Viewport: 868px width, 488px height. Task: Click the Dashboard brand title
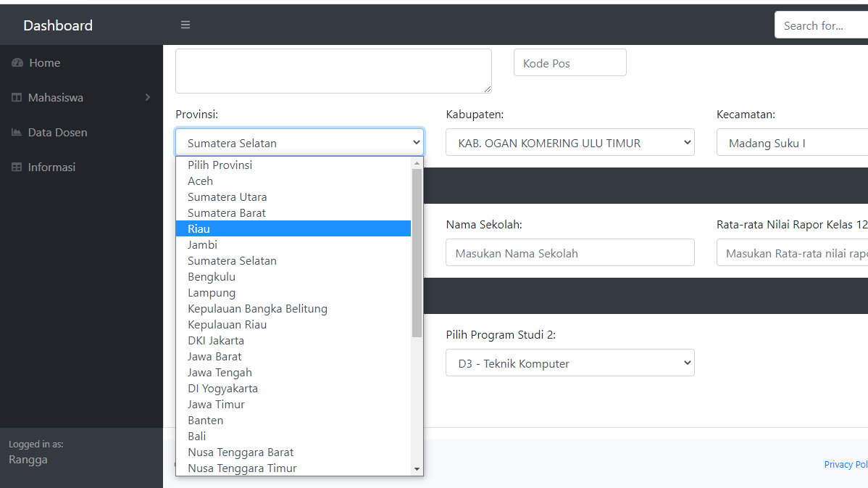point(58,25)
